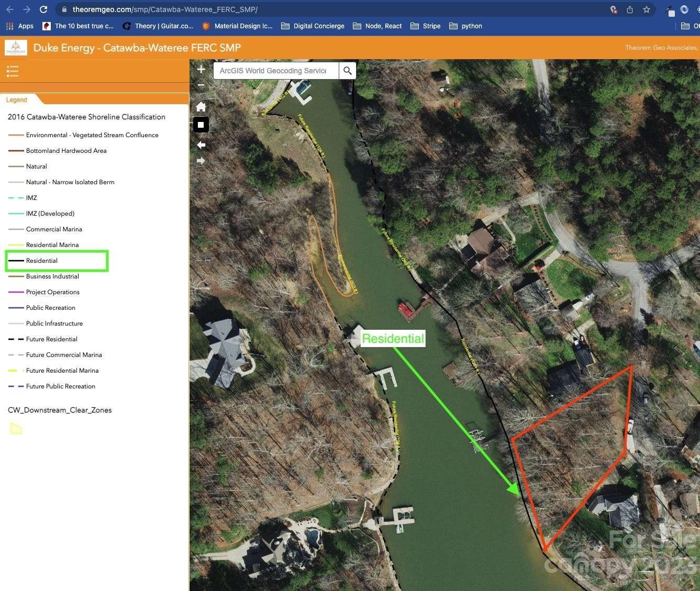
Task: Open the Stripe bookmarks folder
Action: [x=426, y=26]
